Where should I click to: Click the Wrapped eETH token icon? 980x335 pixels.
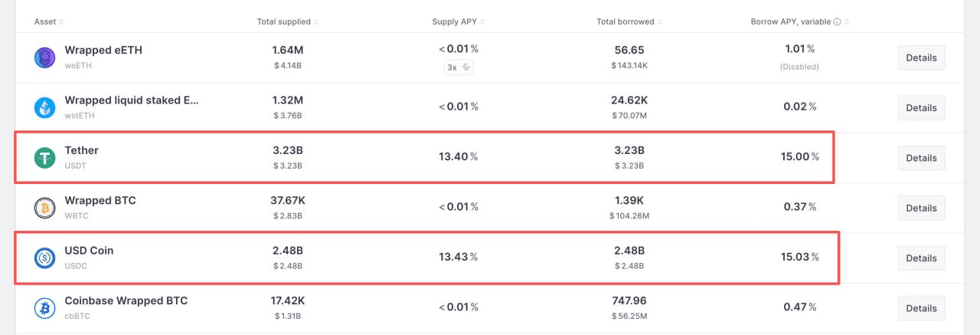point(45,58)
